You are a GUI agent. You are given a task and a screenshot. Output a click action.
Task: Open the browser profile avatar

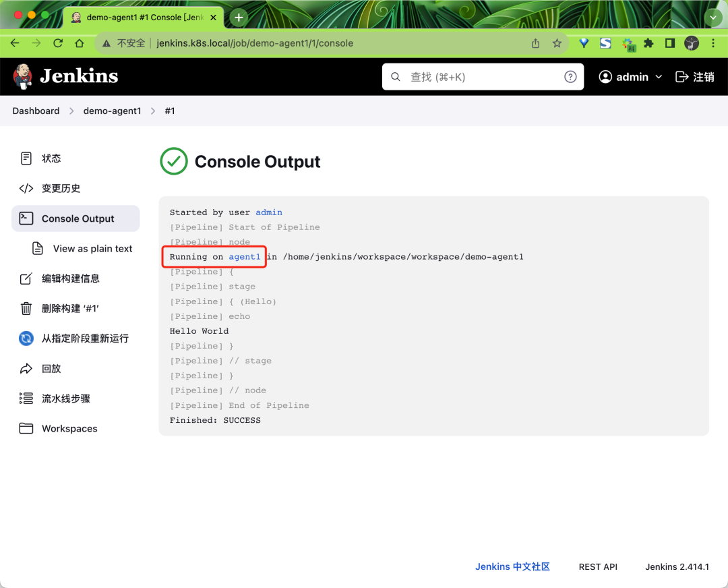pos(692,43)
